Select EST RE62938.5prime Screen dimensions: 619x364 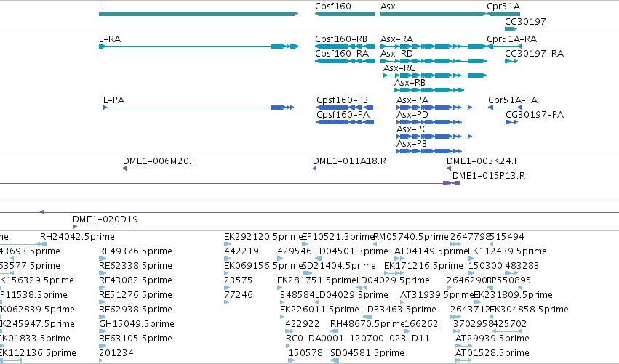tap(103, 317)
